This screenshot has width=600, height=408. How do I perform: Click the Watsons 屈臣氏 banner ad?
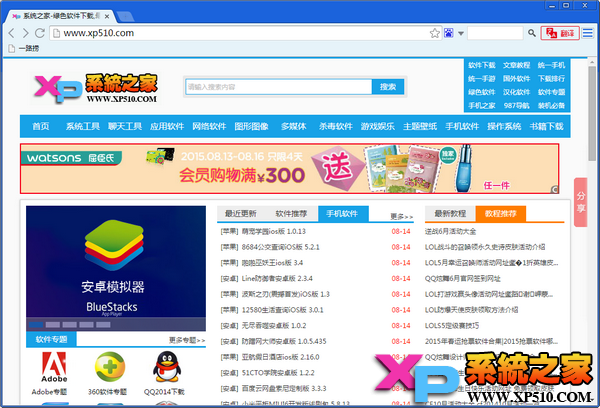click(290, 168)
